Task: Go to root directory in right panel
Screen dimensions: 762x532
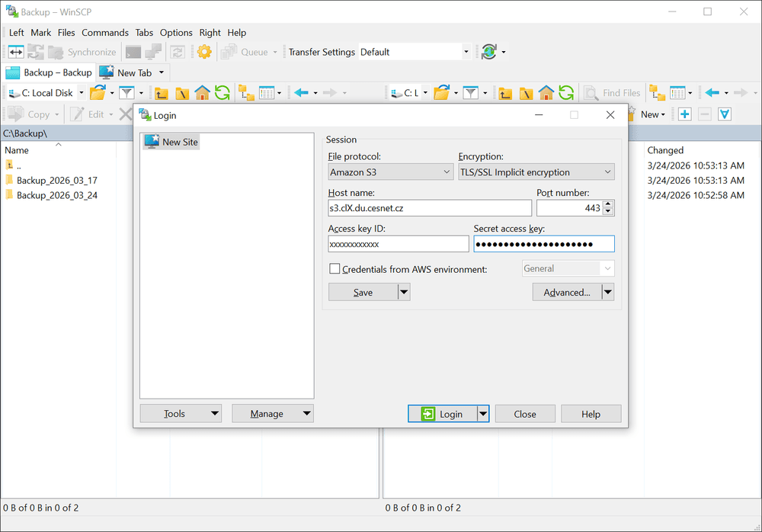Action: 527,93
